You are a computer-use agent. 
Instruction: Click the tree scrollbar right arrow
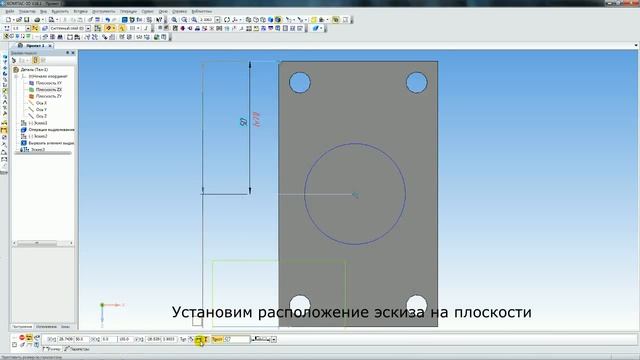point(71,243)
